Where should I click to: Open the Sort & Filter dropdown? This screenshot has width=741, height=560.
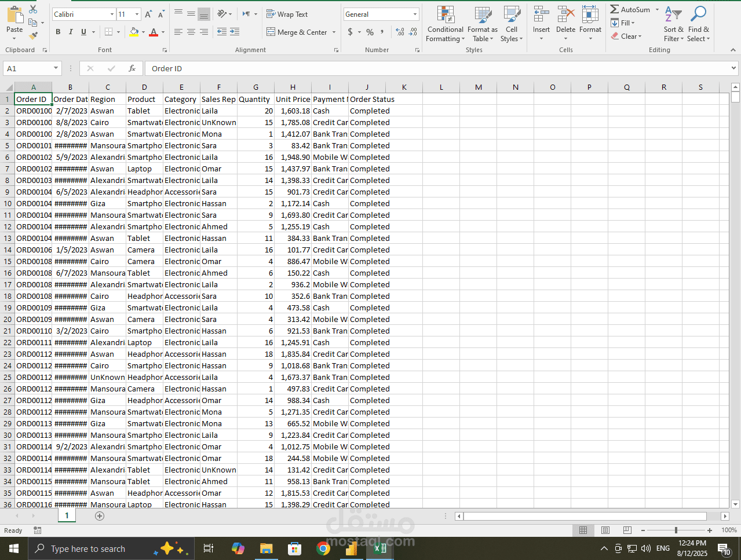point(673,24)
